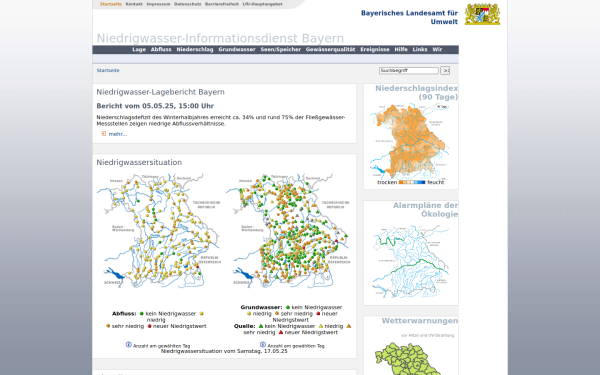Click green triangle Quelle legend icon
600x375 pixels.
261,326
